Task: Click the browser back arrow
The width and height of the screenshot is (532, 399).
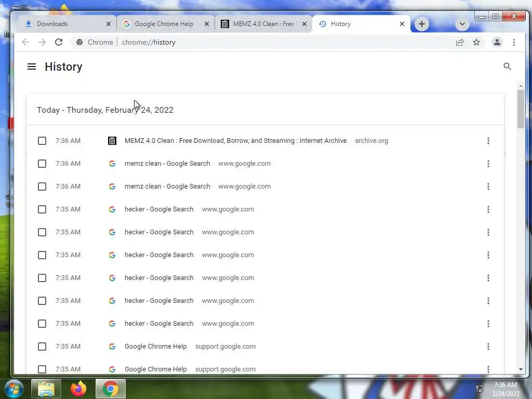Action: (x=25, y=42)
